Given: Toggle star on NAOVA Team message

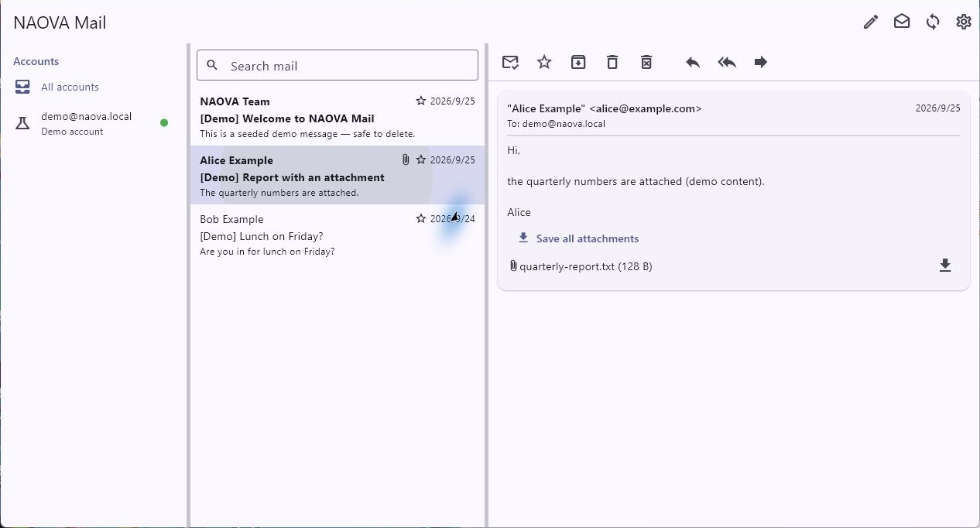Looking at the screenshot, I should (x=421, y=101).
